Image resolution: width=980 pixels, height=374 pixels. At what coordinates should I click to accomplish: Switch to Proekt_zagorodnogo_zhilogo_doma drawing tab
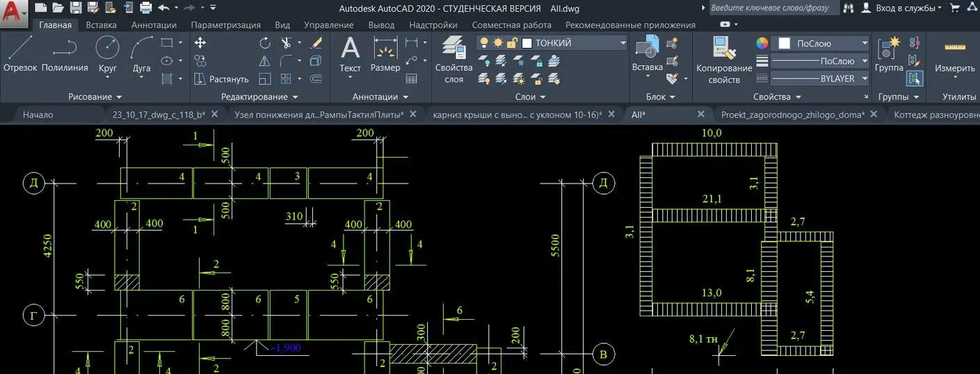point(793,114)
